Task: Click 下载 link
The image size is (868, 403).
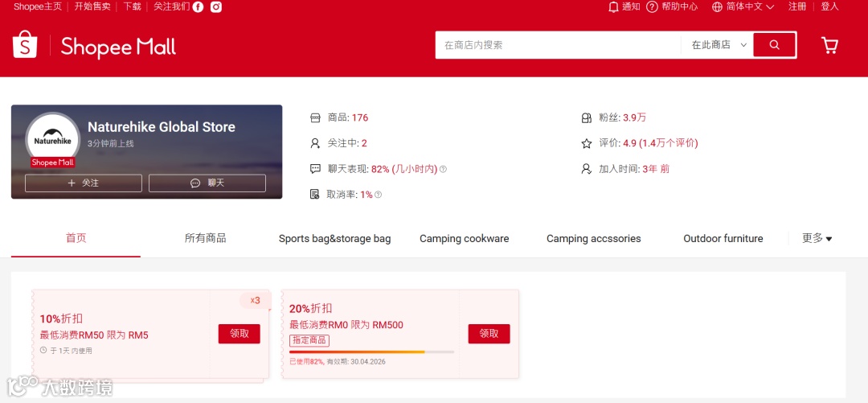Action: pyautogui.click(x=132, y=6)
